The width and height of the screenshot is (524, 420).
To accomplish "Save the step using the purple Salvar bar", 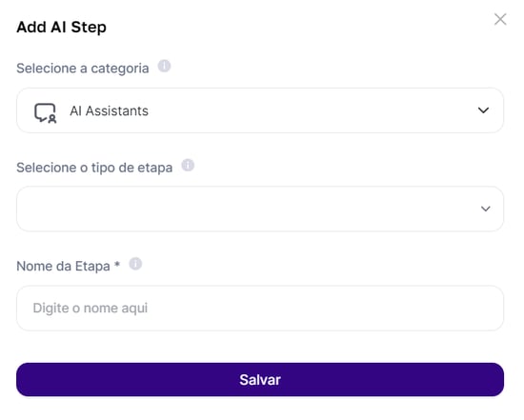I will pos(260,380).
